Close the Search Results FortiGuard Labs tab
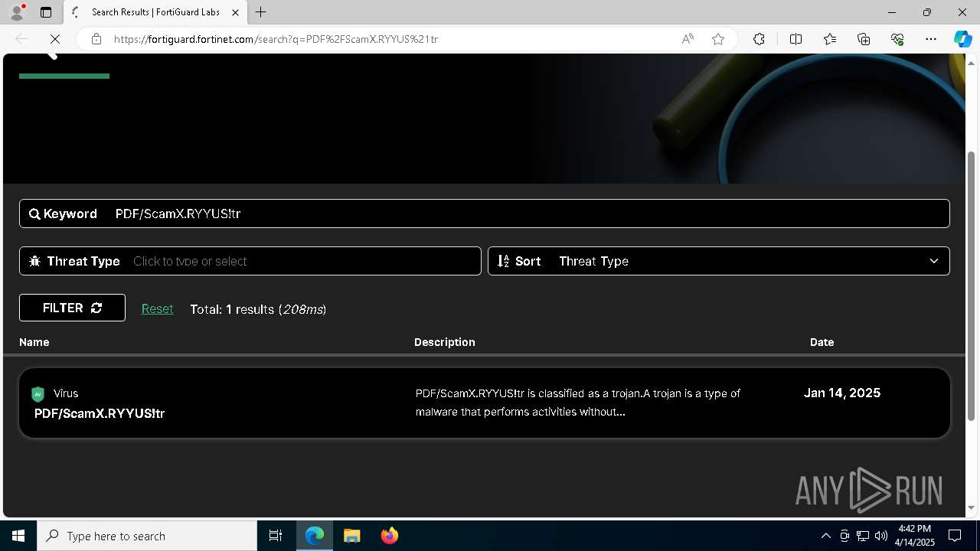The width and height of the screenshot is (980, 551). point(236,12)
